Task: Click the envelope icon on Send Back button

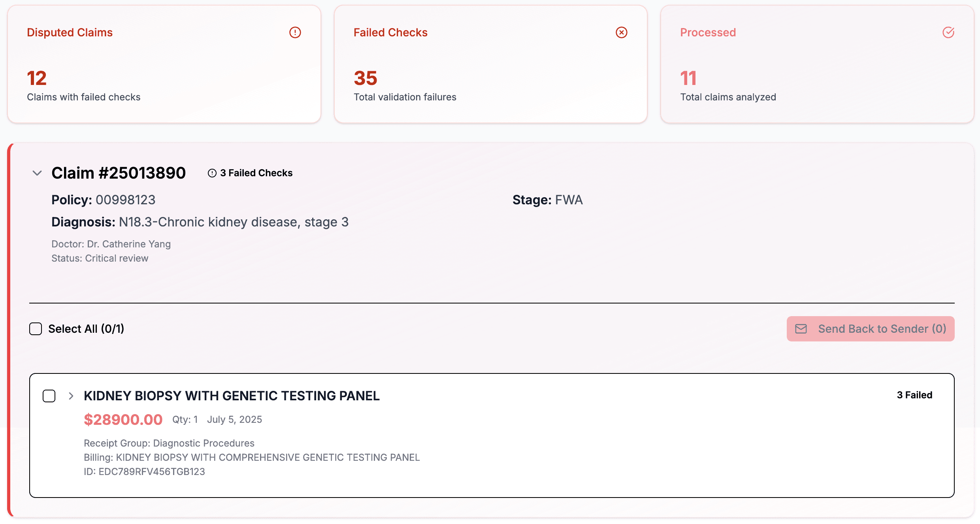Action: 801,329
